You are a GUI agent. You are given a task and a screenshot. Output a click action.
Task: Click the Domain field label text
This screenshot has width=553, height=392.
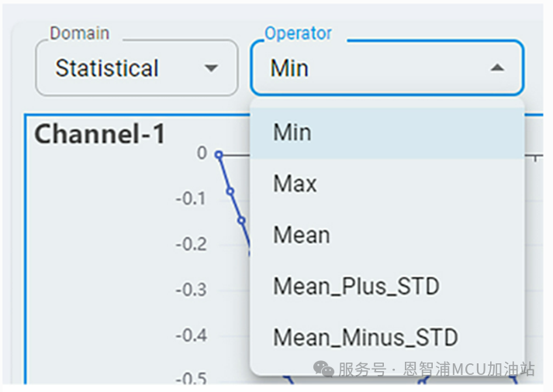80,33
